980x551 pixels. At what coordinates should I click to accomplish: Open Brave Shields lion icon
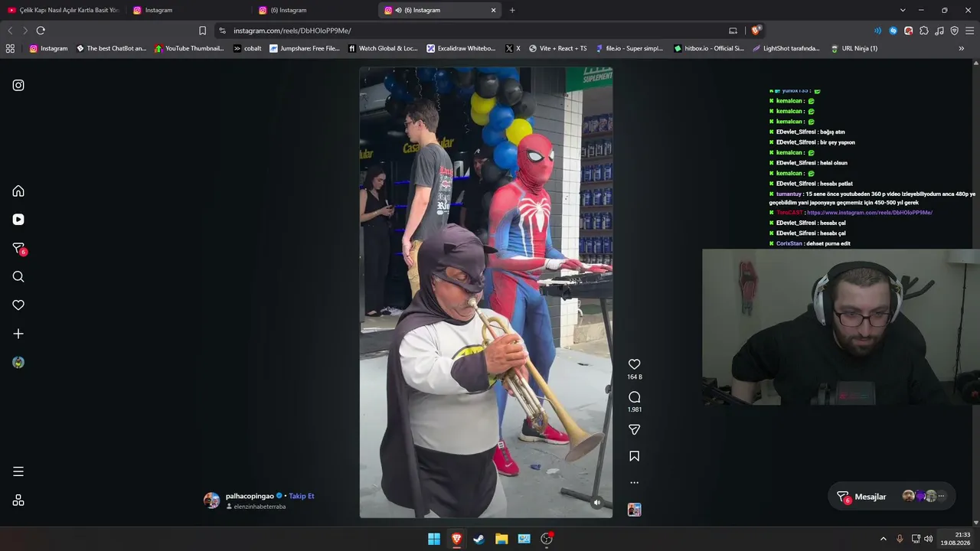coord(756,31)
